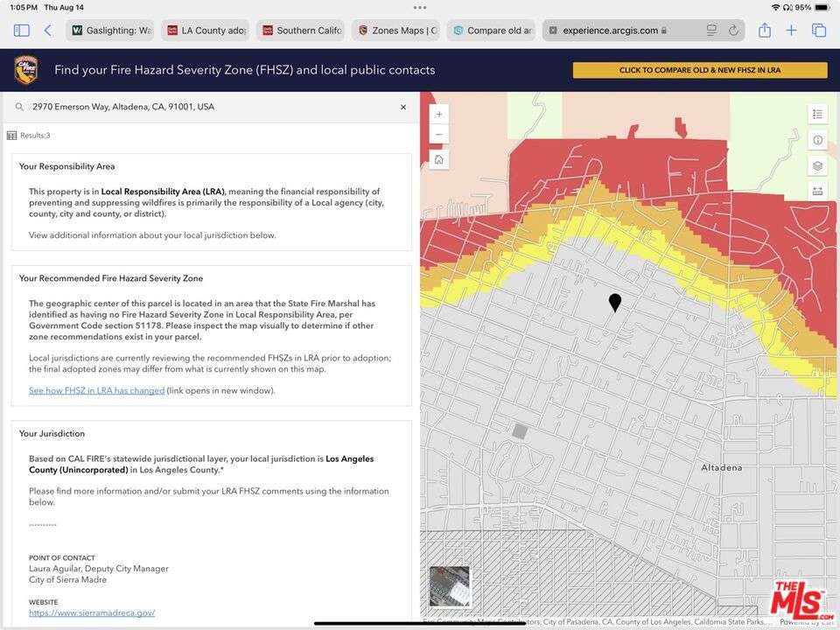Toggle the basemap thumbnail on the map

(x=449, y=586)
